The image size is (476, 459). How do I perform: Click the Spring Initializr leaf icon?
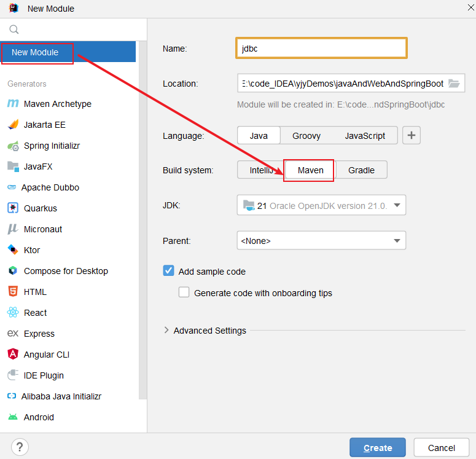coord(13,146)
